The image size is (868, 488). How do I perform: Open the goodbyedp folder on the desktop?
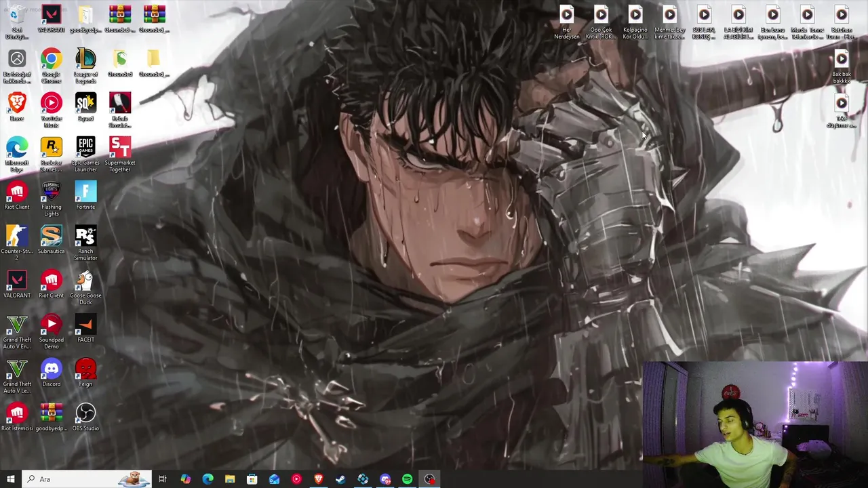tap(85, 19)
